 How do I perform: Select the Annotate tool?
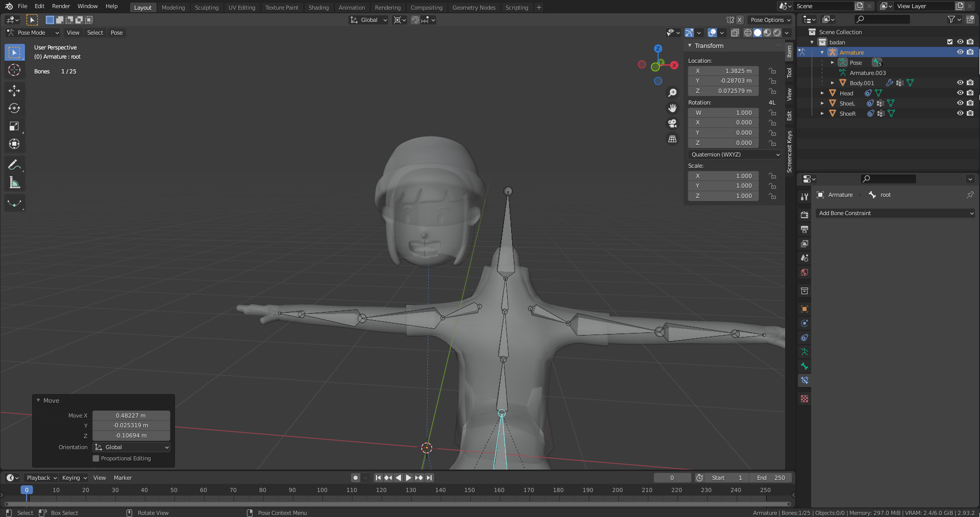pyautogui.click(x=14, y=164)
